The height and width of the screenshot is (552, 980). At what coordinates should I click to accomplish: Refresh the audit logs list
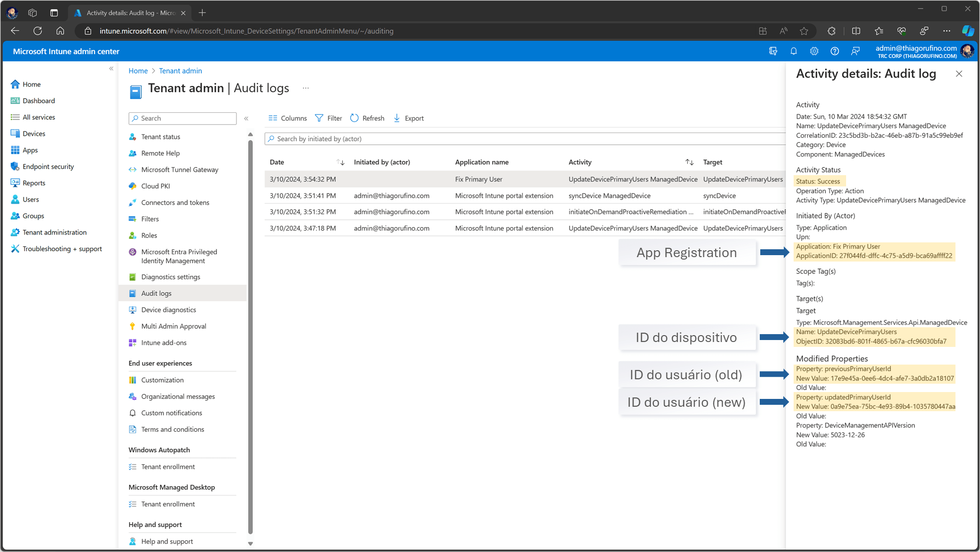tap(367, 118)
